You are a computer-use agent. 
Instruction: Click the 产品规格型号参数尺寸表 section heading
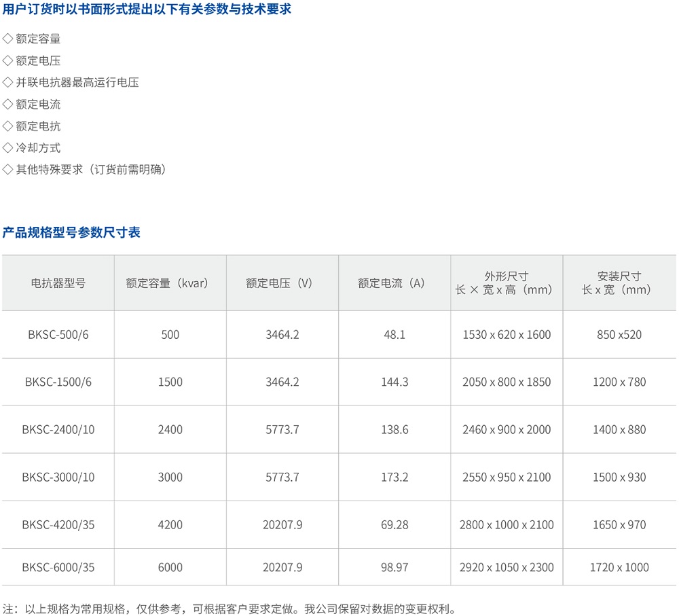point(71,232)
